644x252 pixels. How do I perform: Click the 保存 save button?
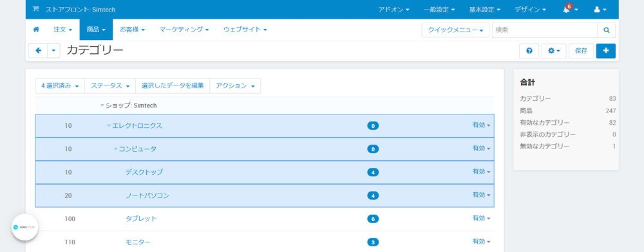581,51
